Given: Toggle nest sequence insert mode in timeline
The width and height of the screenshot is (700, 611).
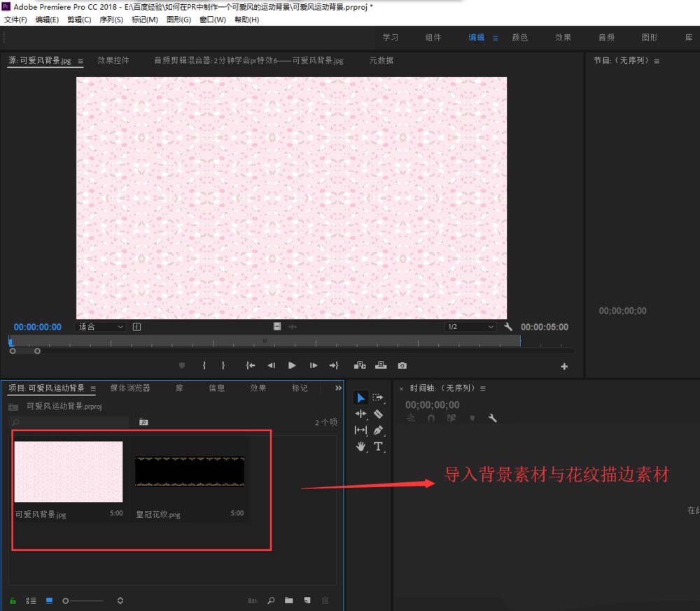Looking at the screenshot, I should coord(410,419).
